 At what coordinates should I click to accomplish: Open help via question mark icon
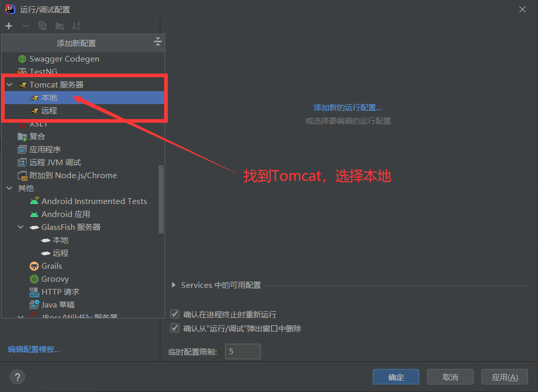(18, 377)
